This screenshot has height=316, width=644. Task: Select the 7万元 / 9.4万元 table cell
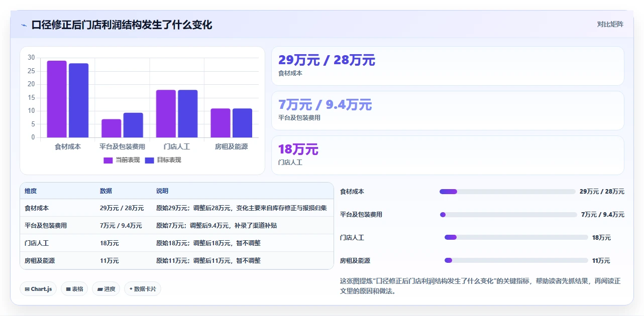point(121,226)
